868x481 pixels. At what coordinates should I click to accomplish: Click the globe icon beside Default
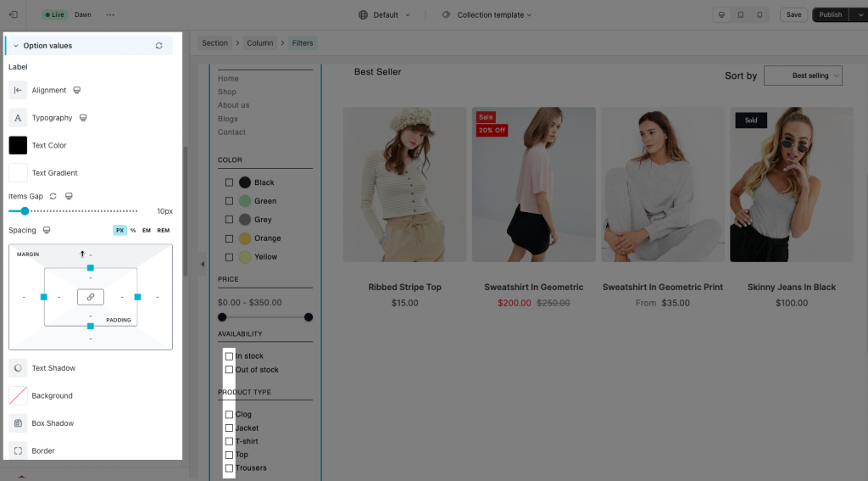[363, 15]
